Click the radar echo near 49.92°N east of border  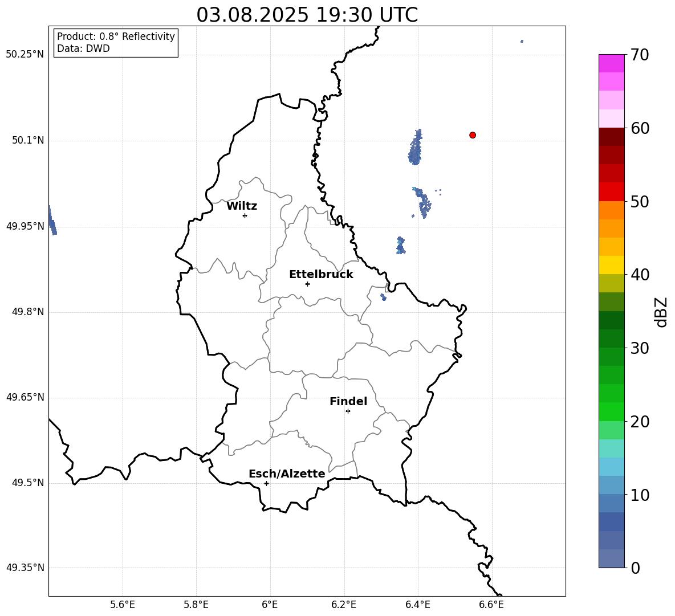coord(401,245)
